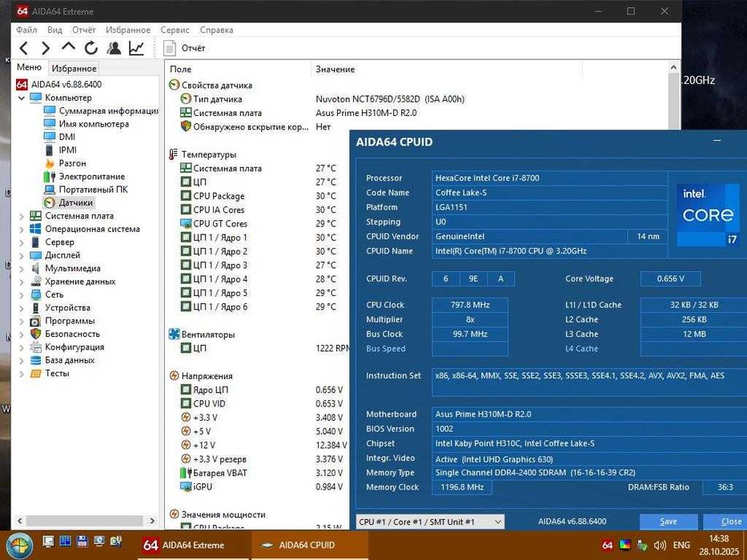747x560 pixels.
Task: Open CPU core selector dropdown in CPUID
Action: [x=430, y=522]
